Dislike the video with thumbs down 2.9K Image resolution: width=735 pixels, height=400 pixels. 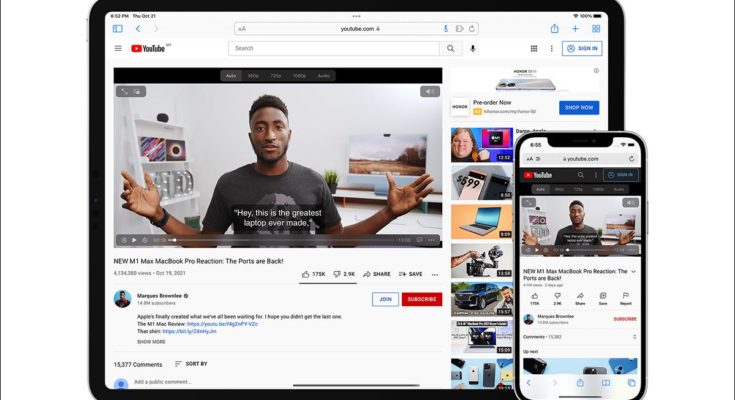point(343,273)
